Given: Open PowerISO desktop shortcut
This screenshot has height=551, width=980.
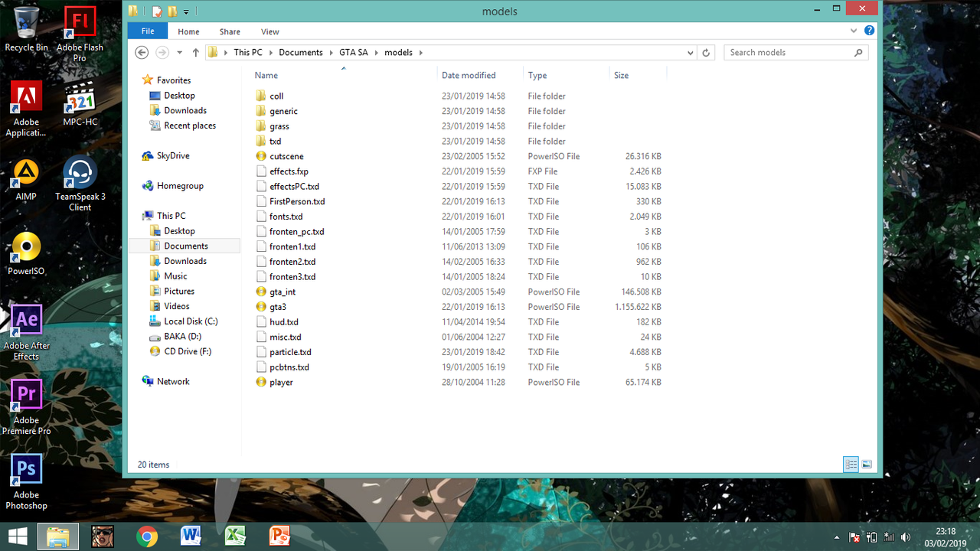Looking at the screenshot, I should click(26, 253).
